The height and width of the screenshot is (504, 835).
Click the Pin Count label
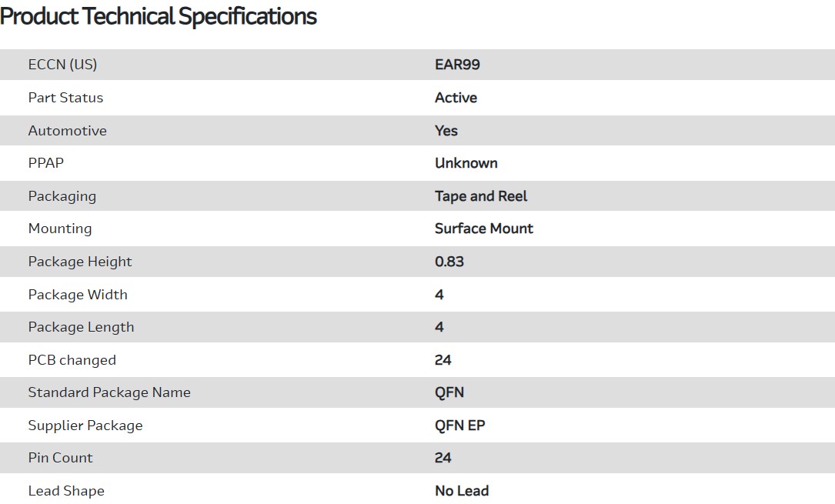[60, 458]
